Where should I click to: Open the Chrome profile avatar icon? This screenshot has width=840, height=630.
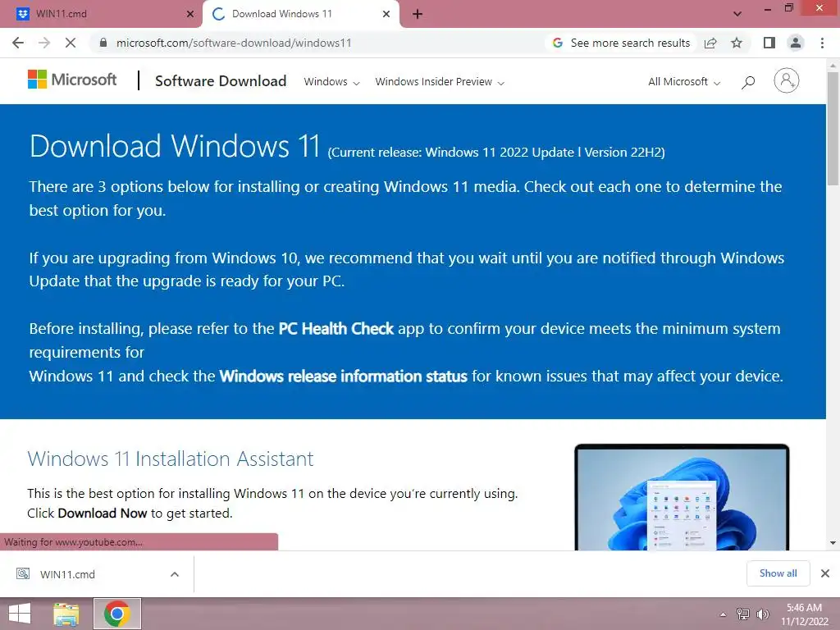pyautogui.click(x=796, y=43)
